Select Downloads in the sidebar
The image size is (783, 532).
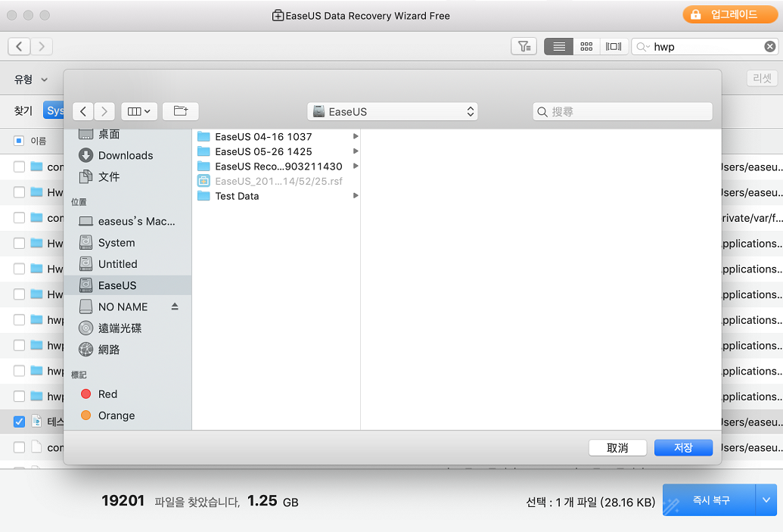[x=127, y=155]
